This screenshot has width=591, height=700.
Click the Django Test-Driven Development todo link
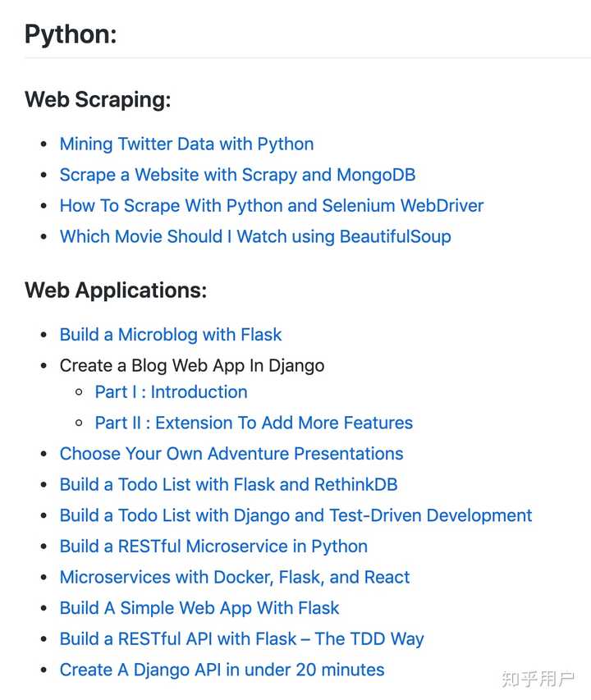pos(295,516)
